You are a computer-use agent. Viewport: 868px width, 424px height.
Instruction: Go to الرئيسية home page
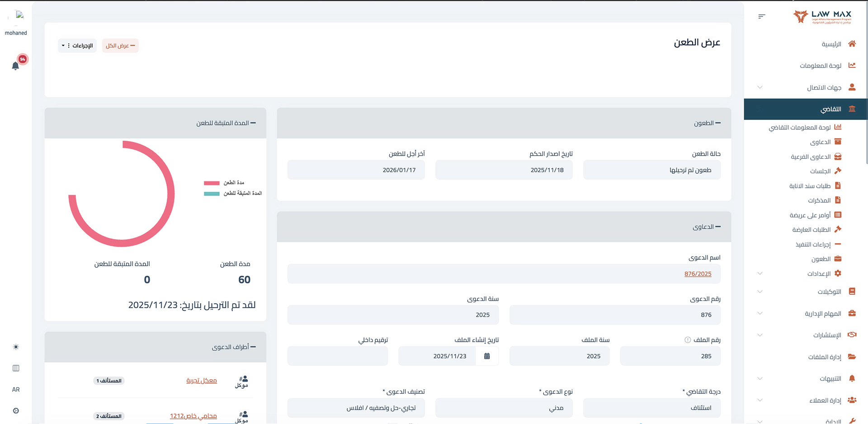[x=831, y=44]
